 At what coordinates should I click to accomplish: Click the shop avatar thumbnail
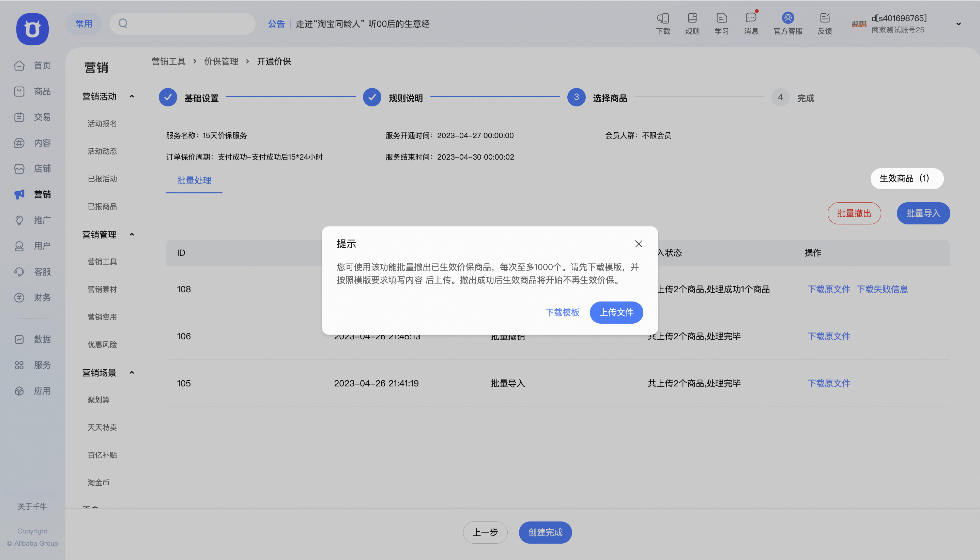pyautogui.click(x=859, y=24)
